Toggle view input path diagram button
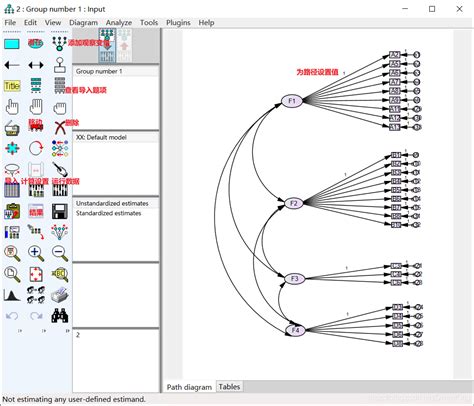The height and width of the screenshot is (406, 474). 107,46
